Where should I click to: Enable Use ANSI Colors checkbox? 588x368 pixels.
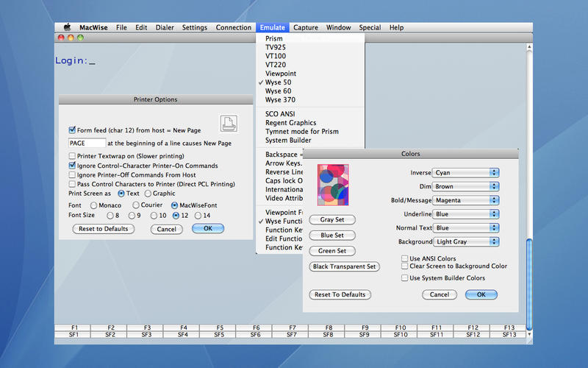pyautogui.click(x=405, y=258)
